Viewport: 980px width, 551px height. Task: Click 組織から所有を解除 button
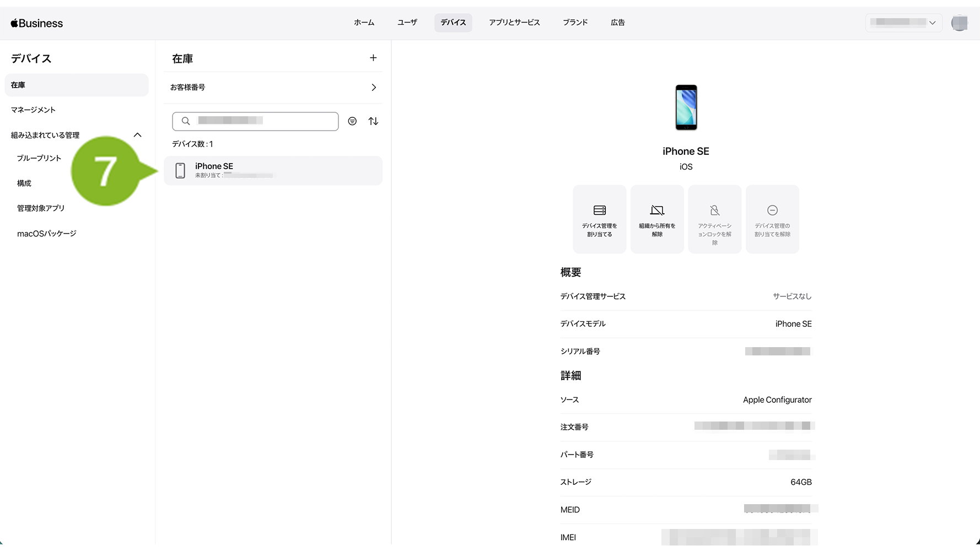click(657, 219)
